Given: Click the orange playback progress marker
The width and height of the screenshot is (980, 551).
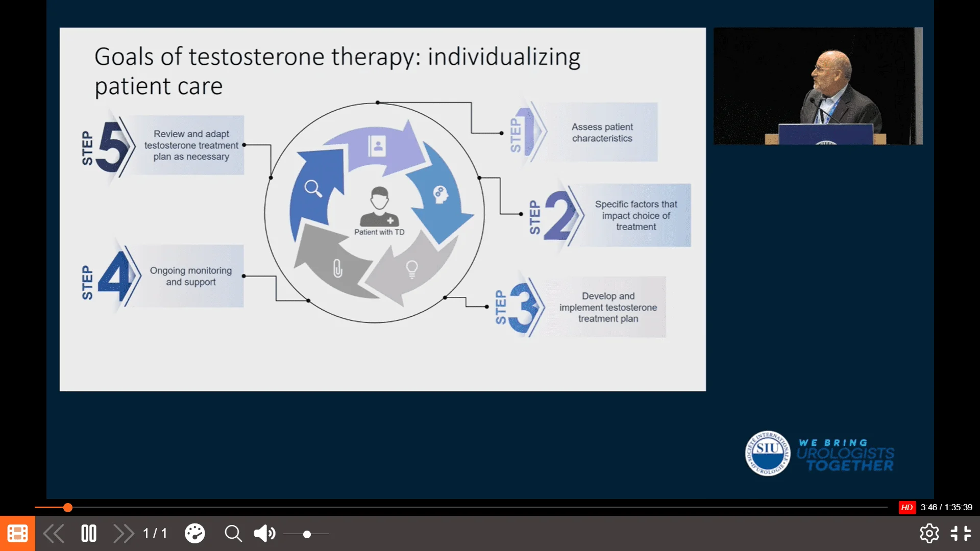Looking at the screenshot, I should [68, 507].
